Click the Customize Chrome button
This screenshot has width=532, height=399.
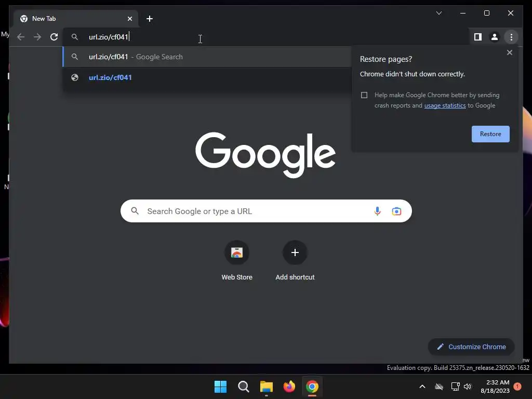471,347
